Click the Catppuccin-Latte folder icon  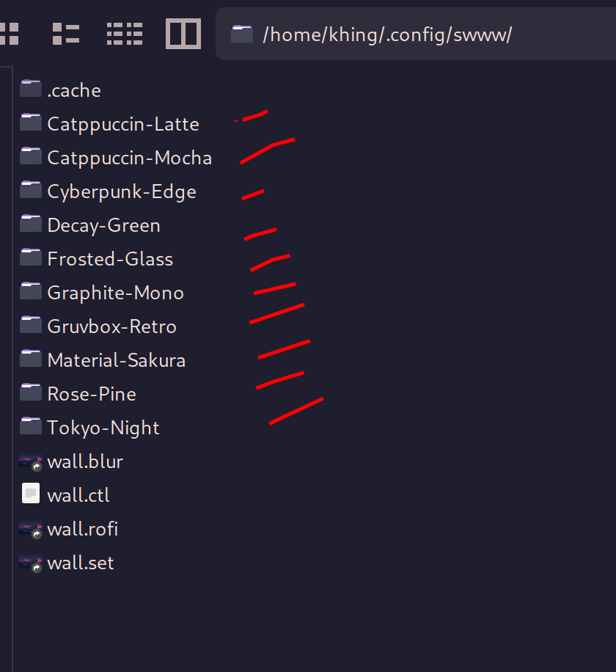tap(31, 122)
